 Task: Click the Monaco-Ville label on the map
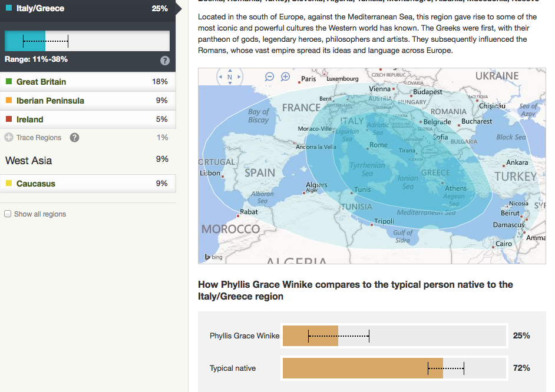point(315,129)
